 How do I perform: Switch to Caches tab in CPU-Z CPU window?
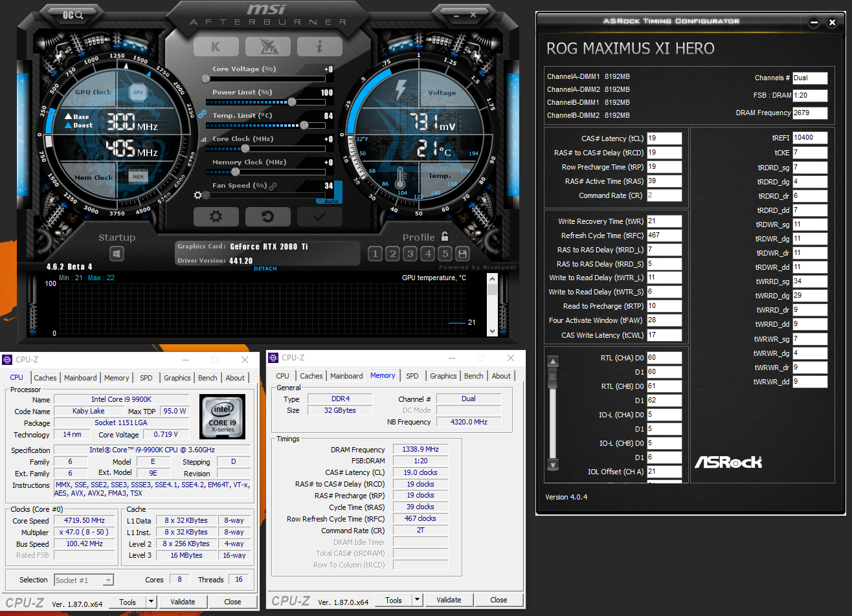coord(45,378)
